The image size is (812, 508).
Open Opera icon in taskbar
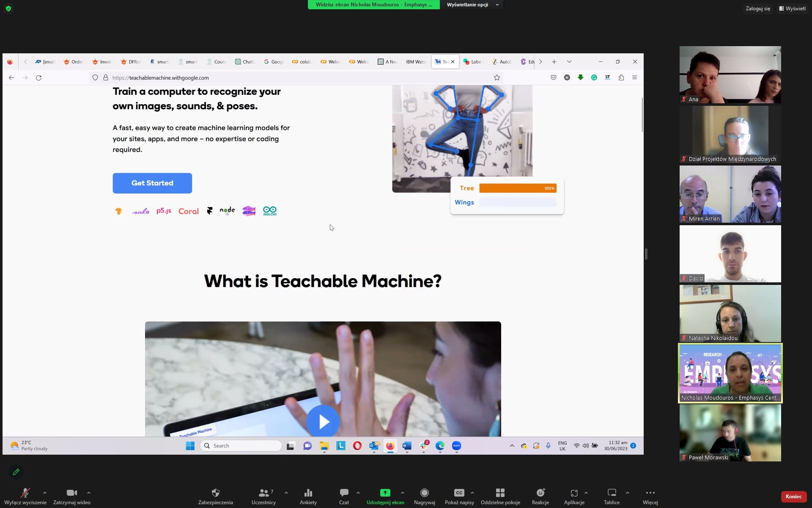pos(357,446)
